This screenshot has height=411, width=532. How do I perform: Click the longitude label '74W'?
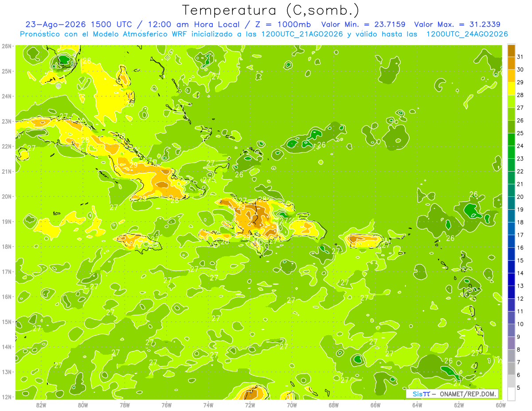pyautogui.click(x=208, y=405)
